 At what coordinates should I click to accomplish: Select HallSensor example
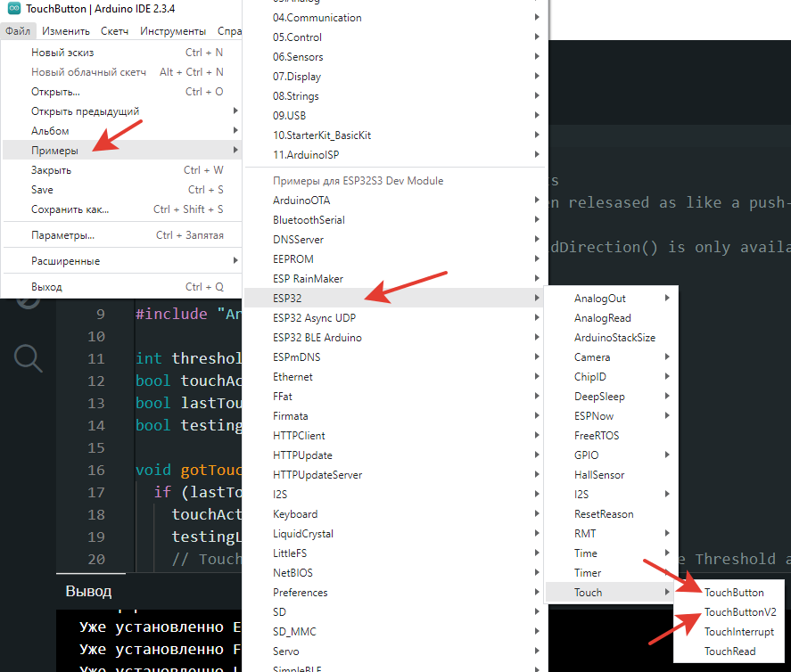(x=611, y=475)
